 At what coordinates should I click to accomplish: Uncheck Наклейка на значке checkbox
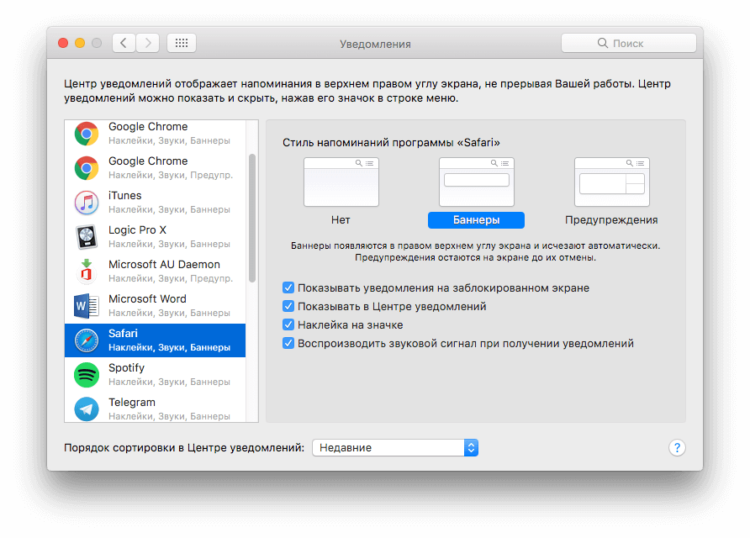[288, 325]
